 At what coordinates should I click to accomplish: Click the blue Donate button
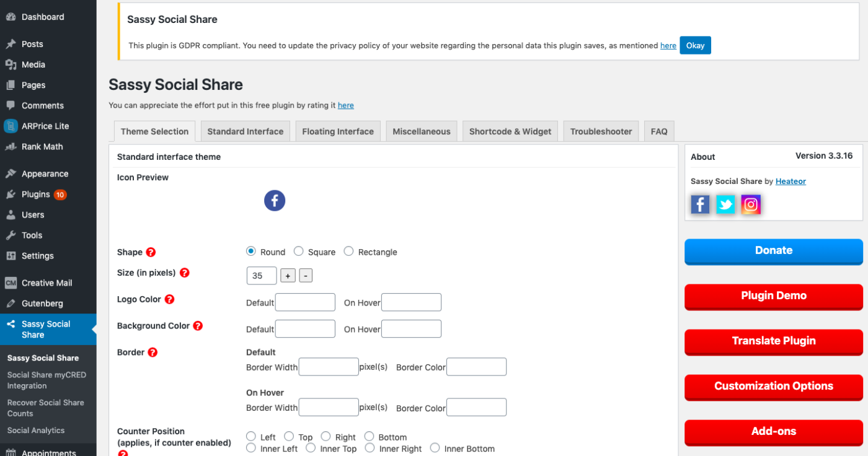774,251
